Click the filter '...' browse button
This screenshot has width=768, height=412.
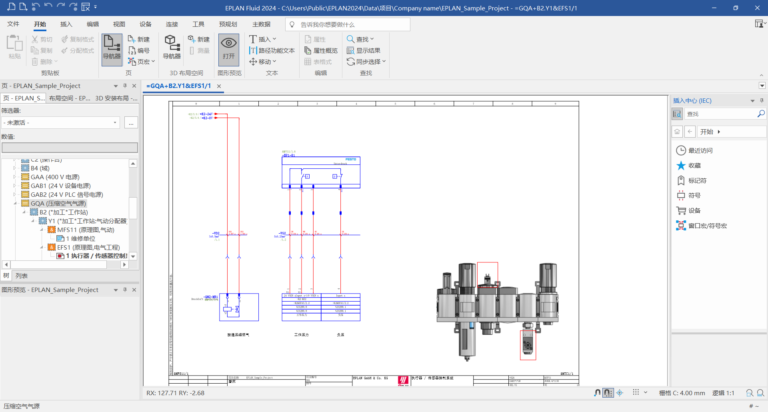coord(131,122)
